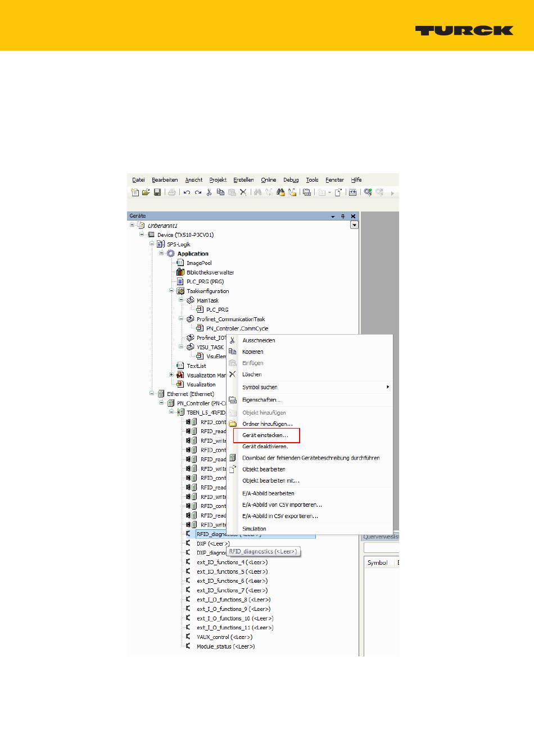The image size is (534, 756).
Task: Pin the Geräte panel with pushpin icon
Action: coord(343,216)
